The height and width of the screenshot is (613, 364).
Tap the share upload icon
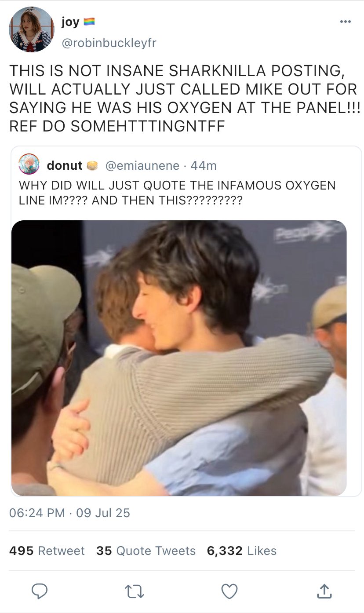click(x=323, y=591)
